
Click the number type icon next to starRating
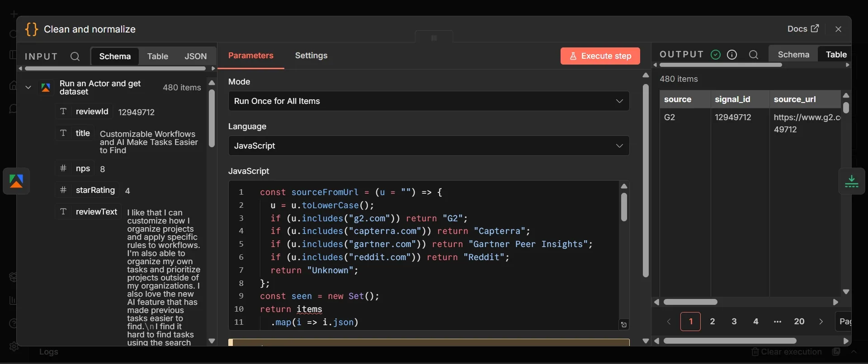(63, 190)
